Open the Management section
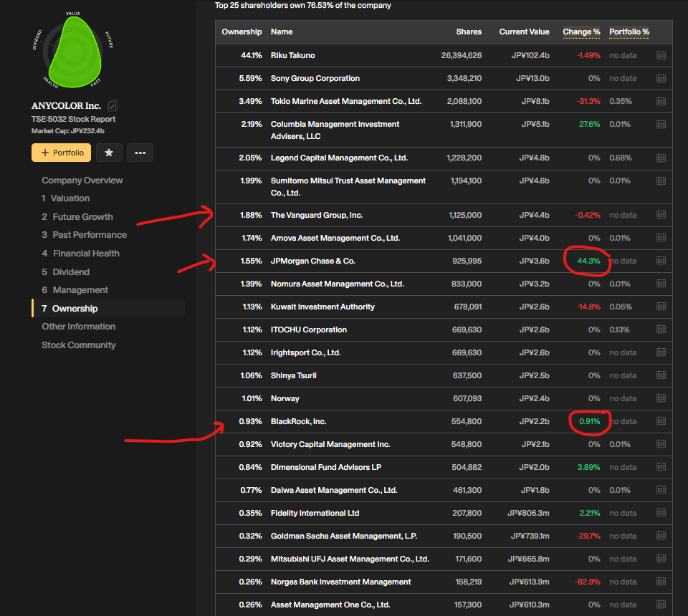688x616 pixels. point(75,290)
